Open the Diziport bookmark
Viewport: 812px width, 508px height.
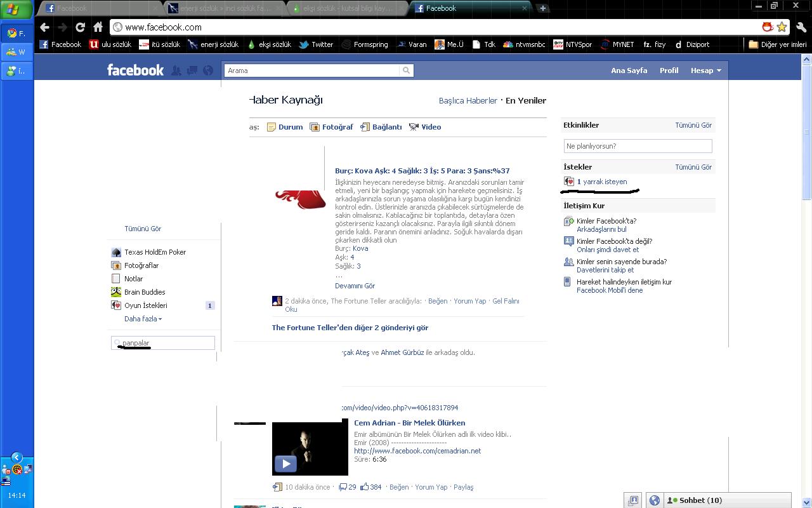tap(691, 44)
